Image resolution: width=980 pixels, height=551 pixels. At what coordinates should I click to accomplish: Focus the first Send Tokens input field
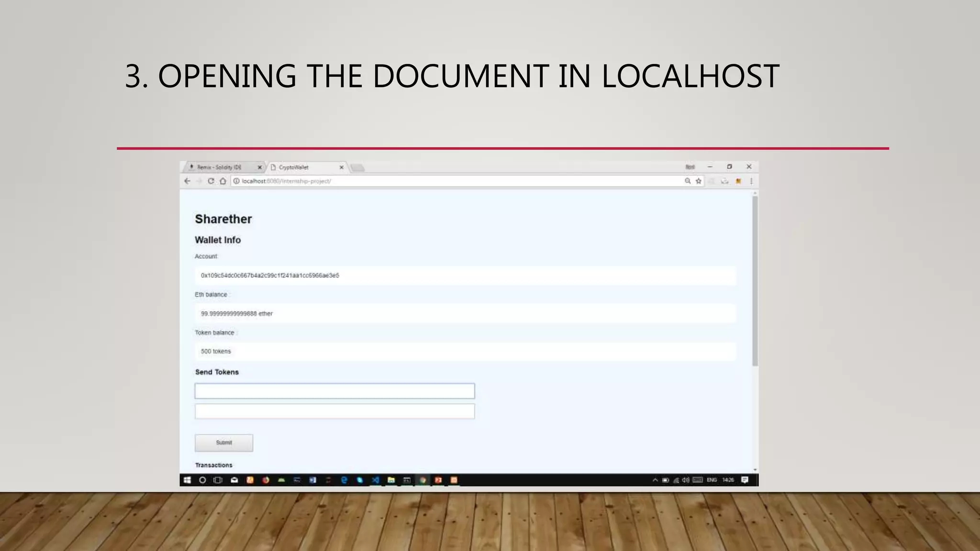point(334,391)
